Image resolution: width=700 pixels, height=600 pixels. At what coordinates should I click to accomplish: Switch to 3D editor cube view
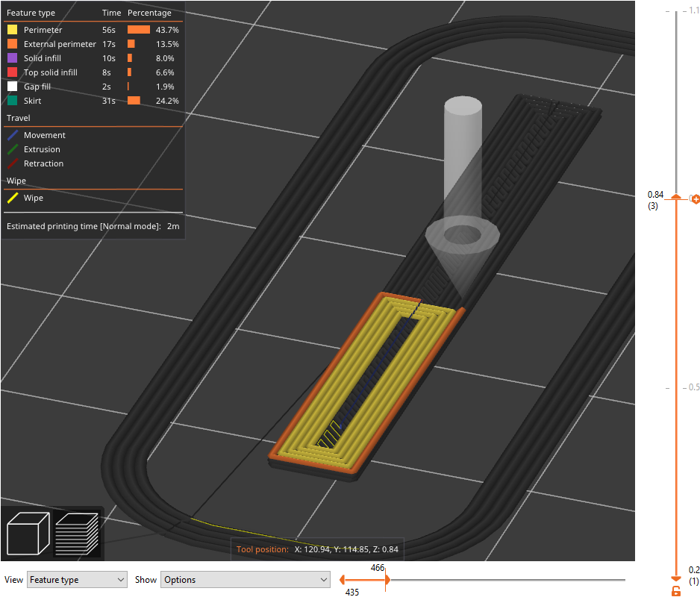pyautogui.click(x=28, y=533)
